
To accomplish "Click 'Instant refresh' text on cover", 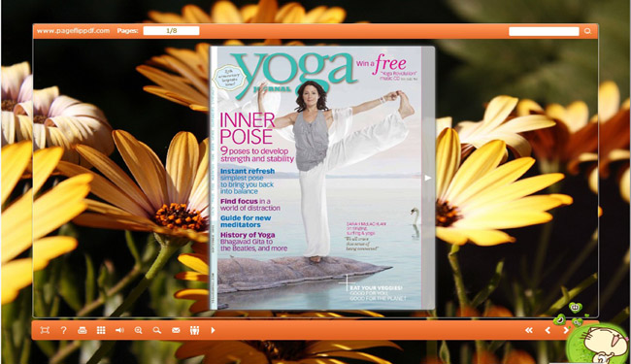I will (x=248, y=171).
